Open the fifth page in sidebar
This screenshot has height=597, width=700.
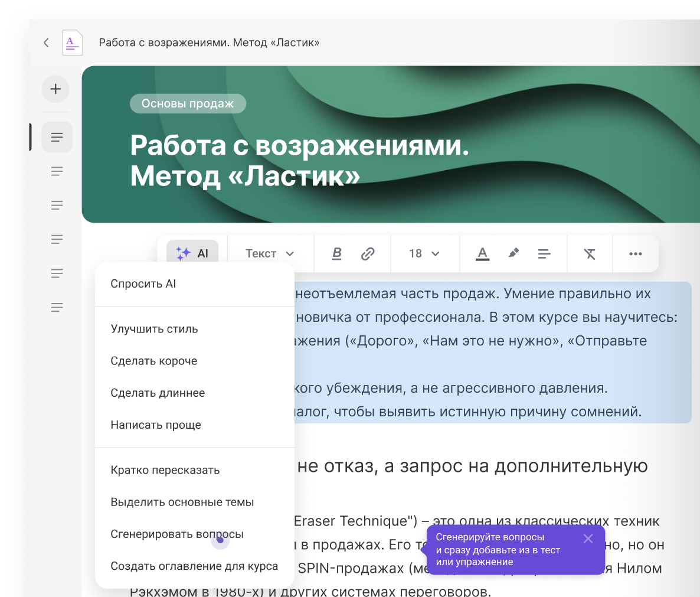[57, 273]
